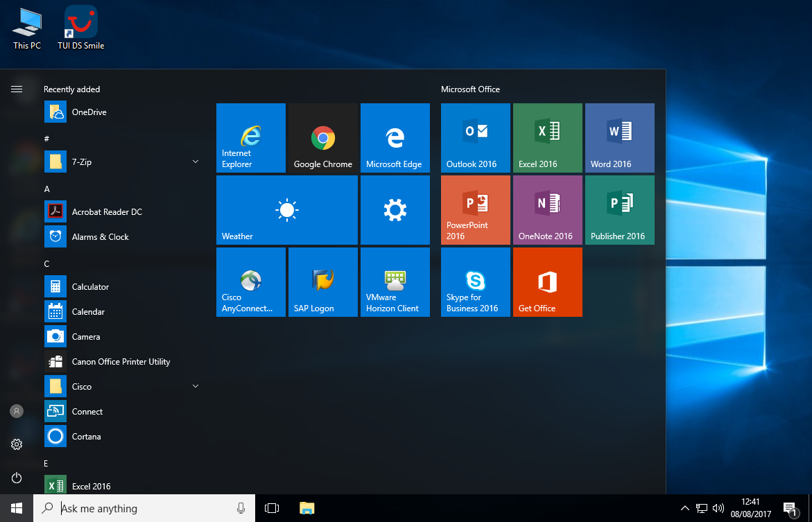Click the Get Office tile

(x=547, y=281)
